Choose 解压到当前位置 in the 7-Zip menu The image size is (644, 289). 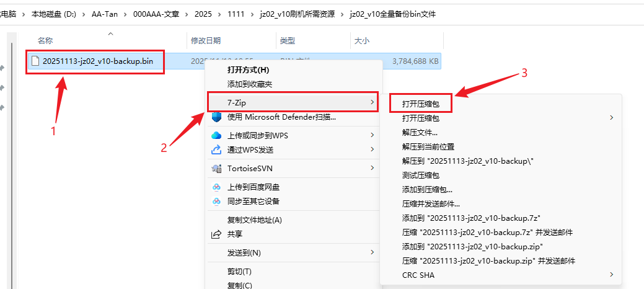[x=428, y=146]
